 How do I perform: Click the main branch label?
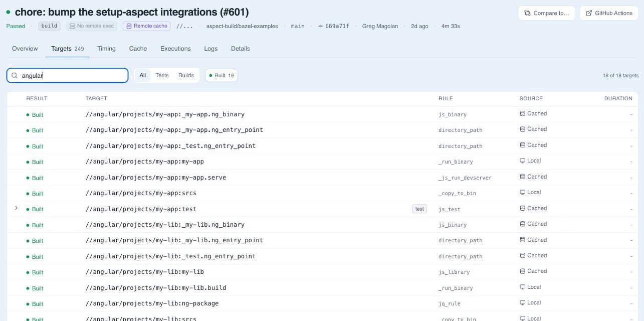click(298, 26)
